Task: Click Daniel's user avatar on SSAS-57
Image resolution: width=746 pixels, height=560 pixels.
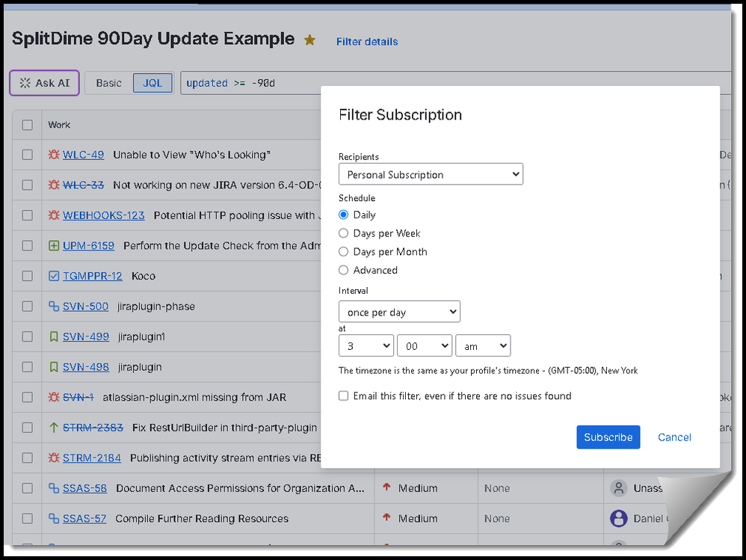Action: 618,518
